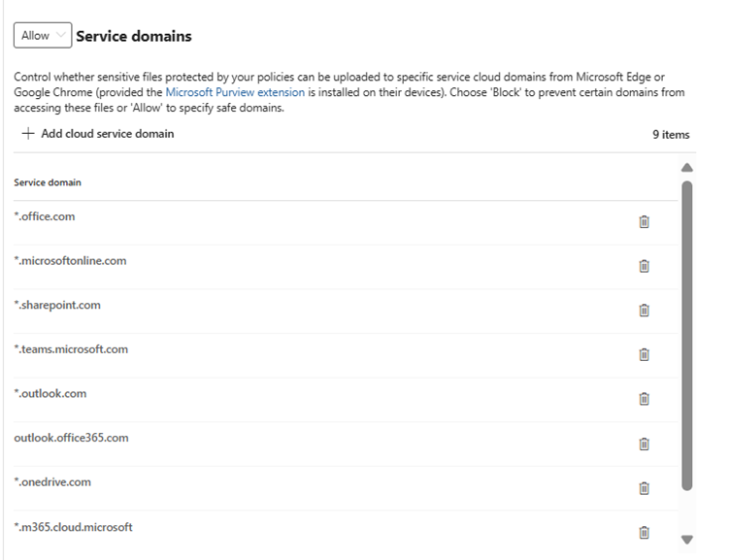The height and width of the screenshot is (560, 730).
Task: Remove the *.outlook.com domain entry
Action: pyautogui.click(x=644, y=399)
